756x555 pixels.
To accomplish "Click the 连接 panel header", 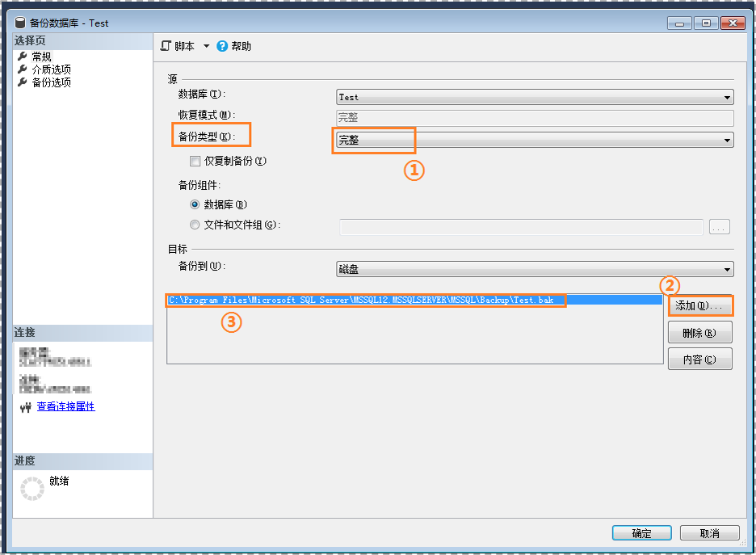I will (83, 333).
